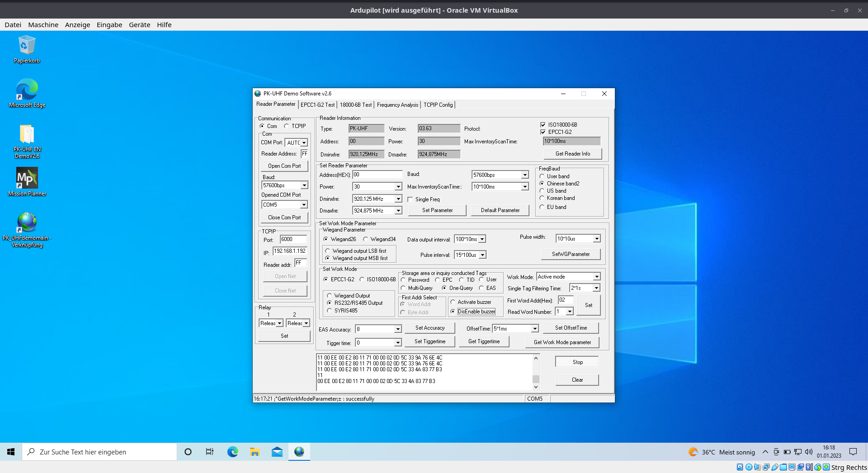The width and height of the screenshot is (868, 473).
Task: Click the Task View taskbar icon
Action: tap(210, 452)
